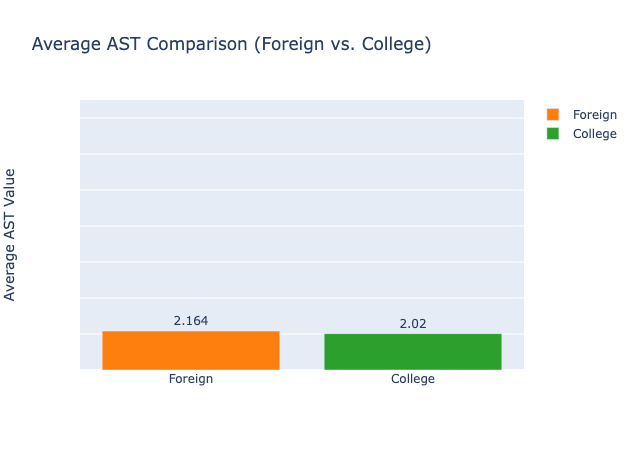
Task: Click the green College bar
Action: click(412, 352)
